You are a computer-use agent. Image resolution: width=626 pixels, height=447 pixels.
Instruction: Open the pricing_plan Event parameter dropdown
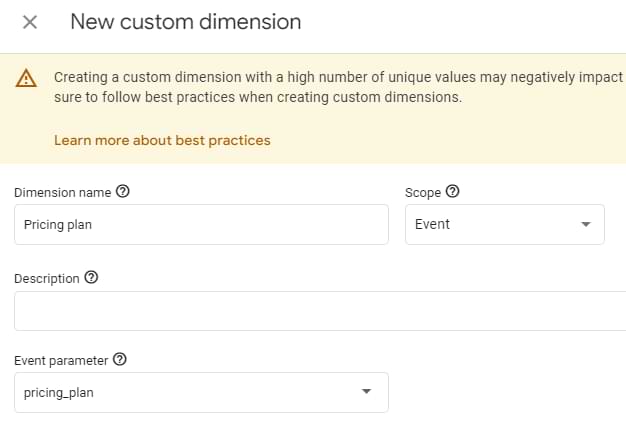pos(190,393)
